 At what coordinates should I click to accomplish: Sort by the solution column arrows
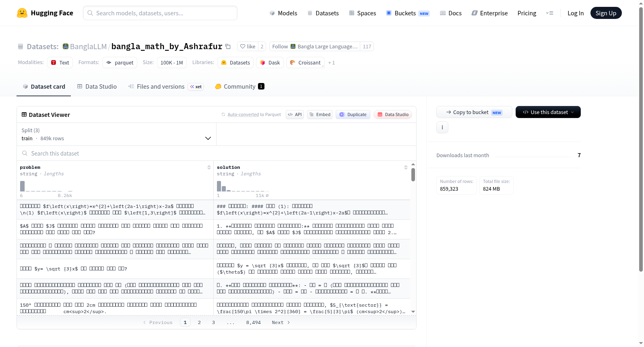[406, 167]
